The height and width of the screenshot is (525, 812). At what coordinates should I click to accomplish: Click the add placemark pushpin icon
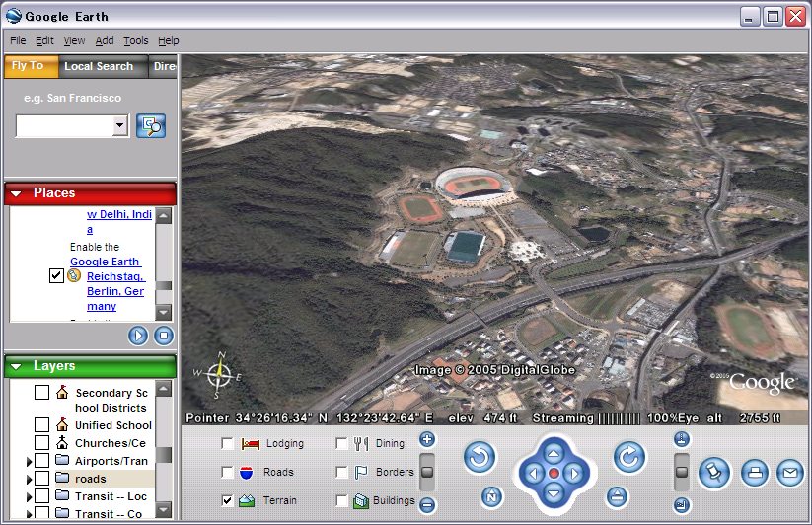pyautogui.click(x=714, y=473)
